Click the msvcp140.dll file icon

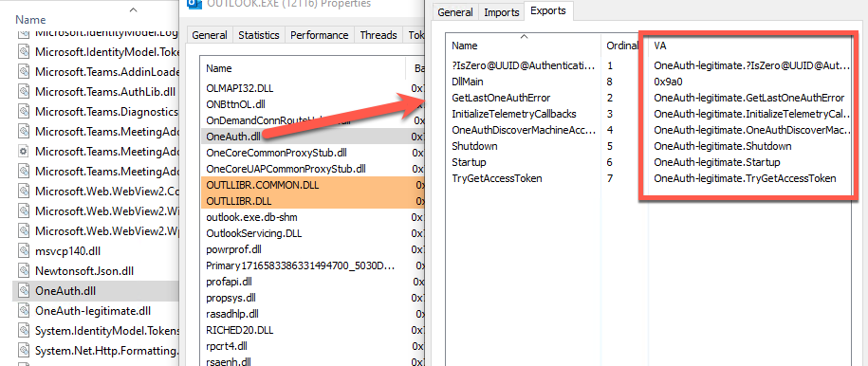(24, 251)
